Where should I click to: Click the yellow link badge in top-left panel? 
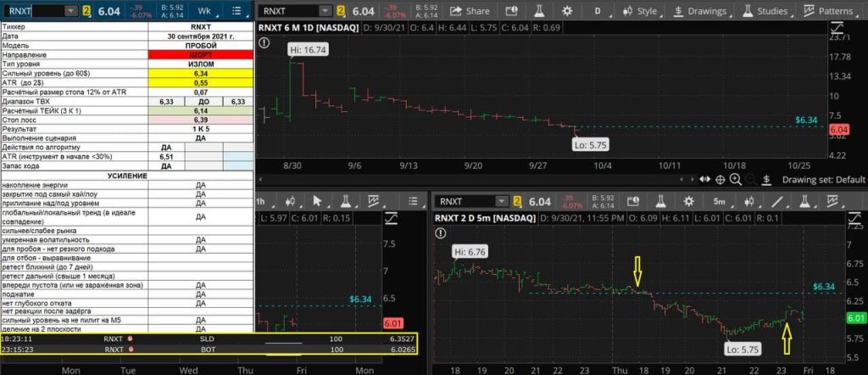[87, 10]
